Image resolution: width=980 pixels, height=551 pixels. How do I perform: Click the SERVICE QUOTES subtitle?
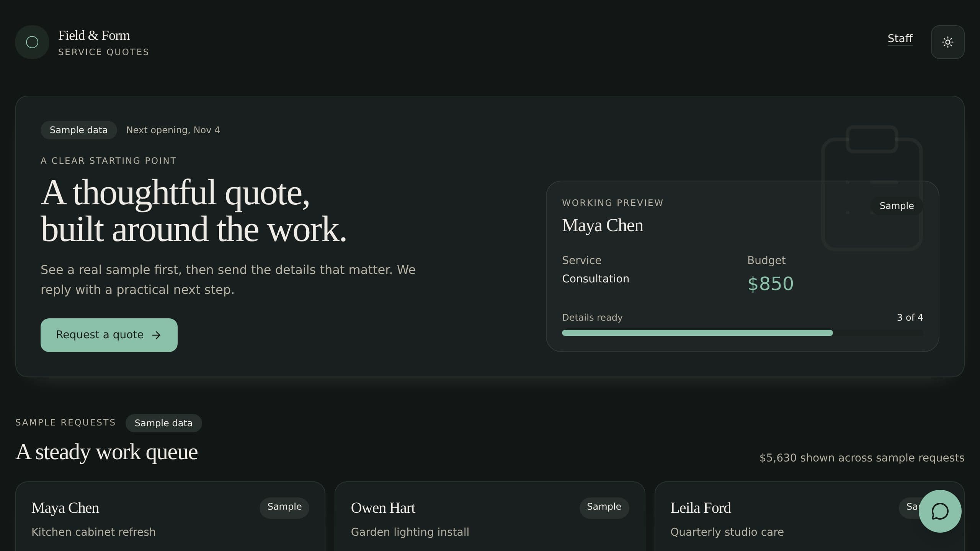tap(104, 52)
